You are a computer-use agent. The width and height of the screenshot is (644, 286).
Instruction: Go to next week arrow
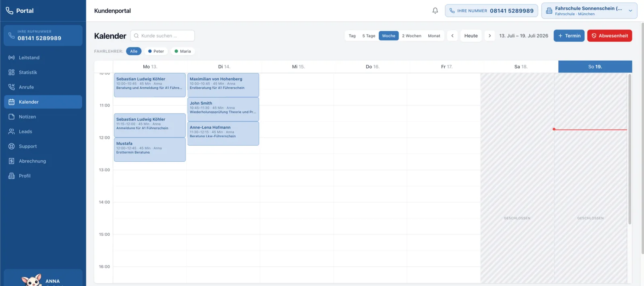(x=490, y=36)
